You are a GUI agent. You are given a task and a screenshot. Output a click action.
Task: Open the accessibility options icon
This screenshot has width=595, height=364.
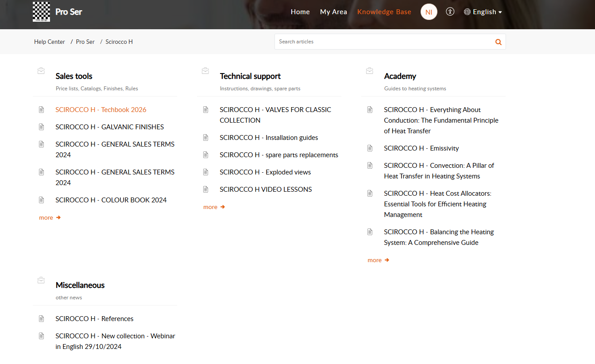450,12
